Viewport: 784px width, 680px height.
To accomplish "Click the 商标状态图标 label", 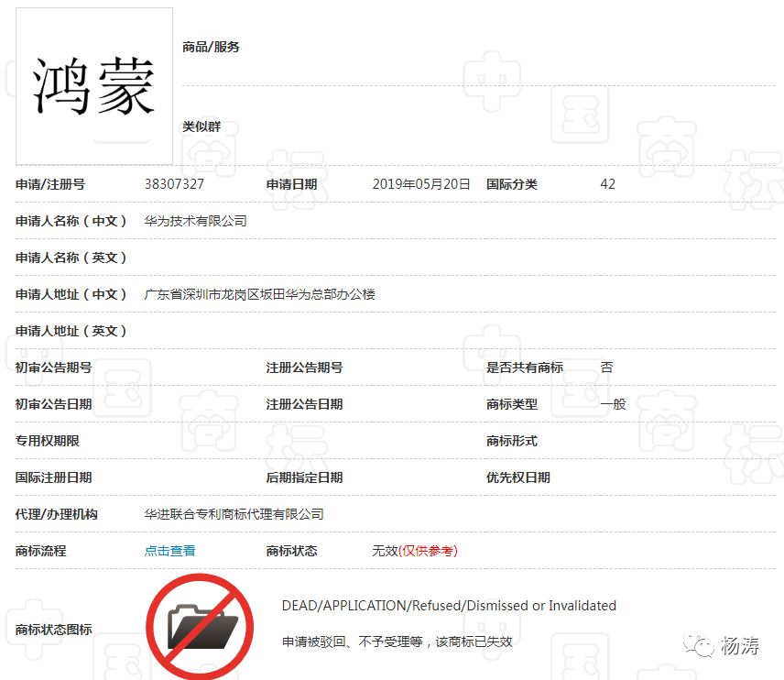I will 53,630.
